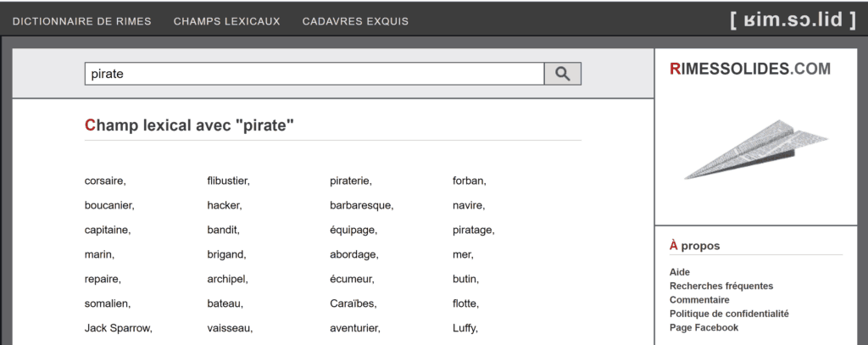Select the word "brigand"

225,255
